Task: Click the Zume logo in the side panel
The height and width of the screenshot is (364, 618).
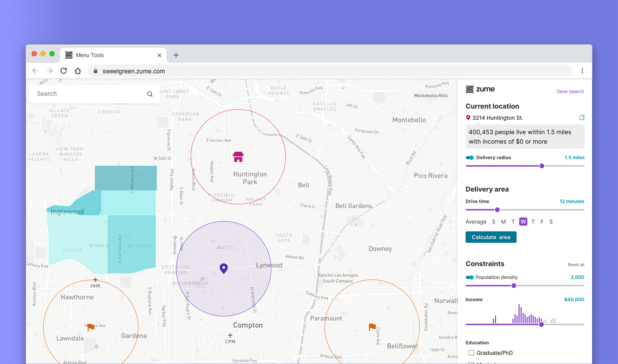Action: coord(480,89)
